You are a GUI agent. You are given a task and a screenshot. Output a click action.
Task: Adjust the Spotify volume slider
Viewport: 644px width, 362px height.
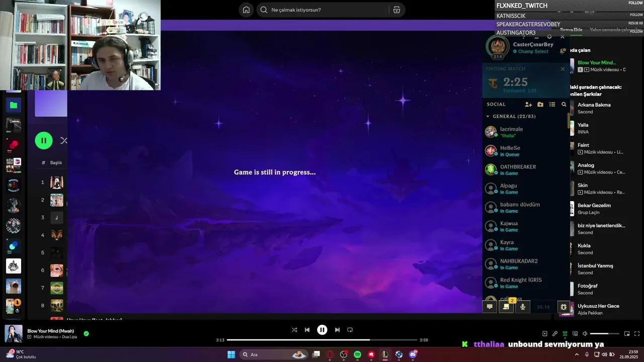coord(605,333)
